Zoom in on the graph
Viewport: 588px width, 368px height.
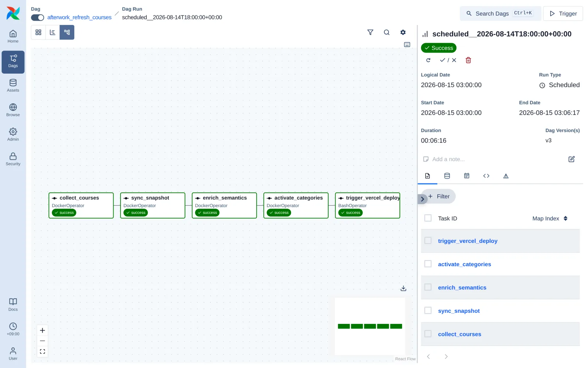point(43,330)
